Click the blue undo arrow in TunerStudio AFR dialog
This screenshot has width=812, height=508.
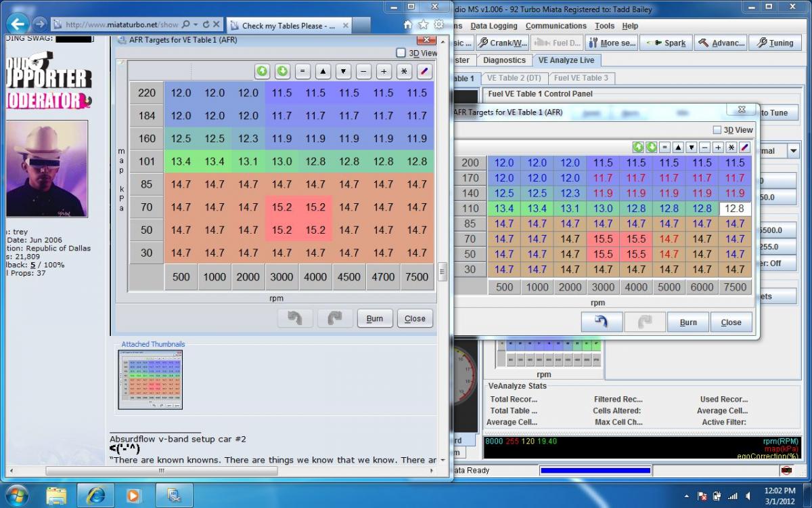pyautogui.click(x=602, y=322)
